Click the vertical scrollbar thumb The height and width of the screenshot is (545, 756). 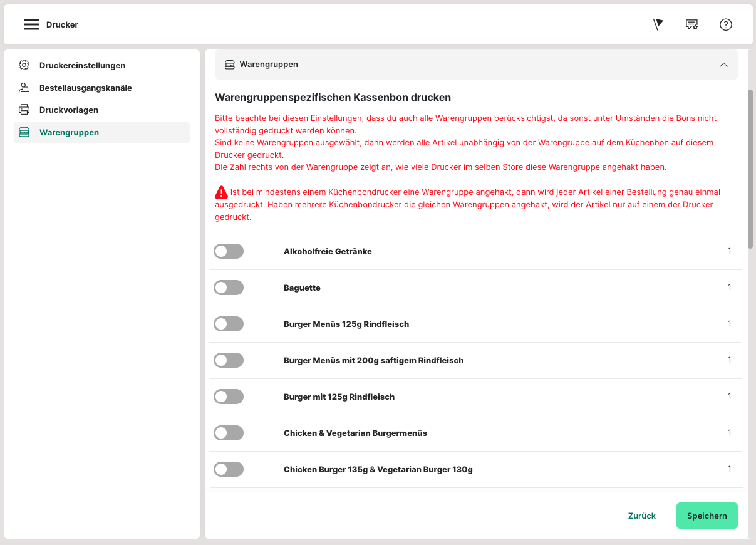[750, 169]
